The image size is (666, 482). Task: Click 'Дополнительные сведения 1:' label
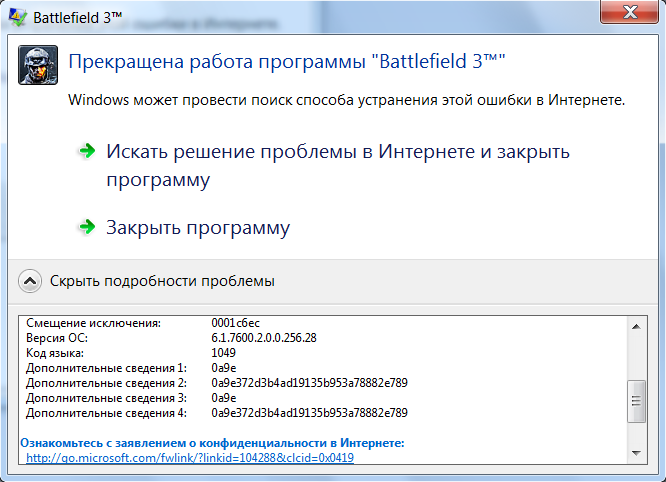tap(106, 368)
